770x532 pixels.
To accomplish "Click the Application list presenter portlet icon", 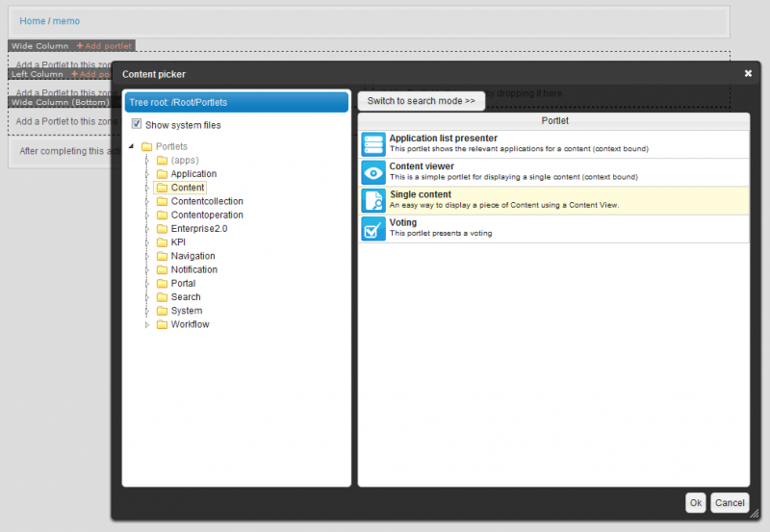I will [373, 144].
